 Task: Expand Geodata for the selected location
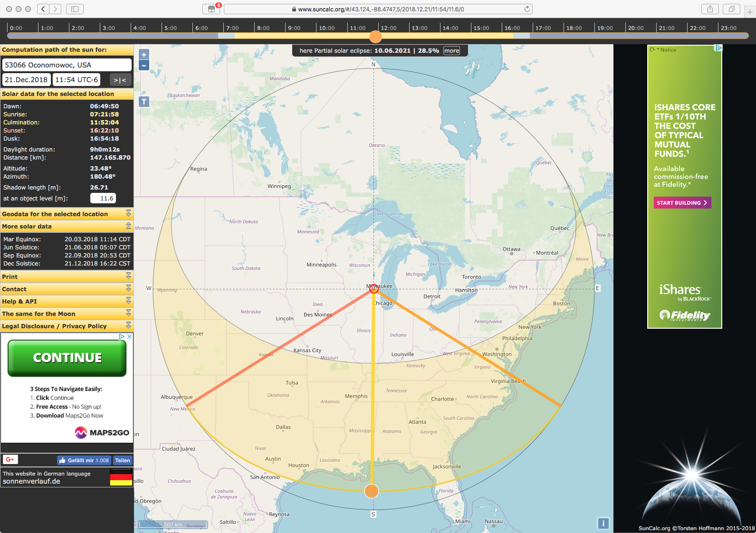(x=67, y=214)
